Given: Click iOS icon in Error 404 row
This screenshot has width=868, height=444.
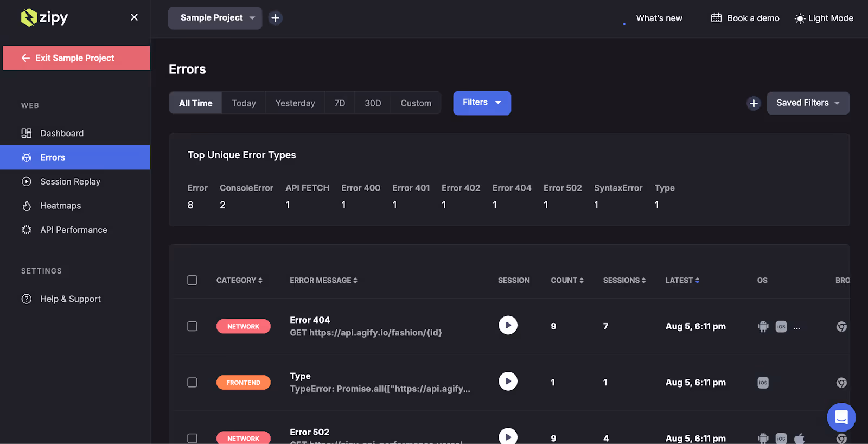Looking at the screenshot, I should [781, 326].
